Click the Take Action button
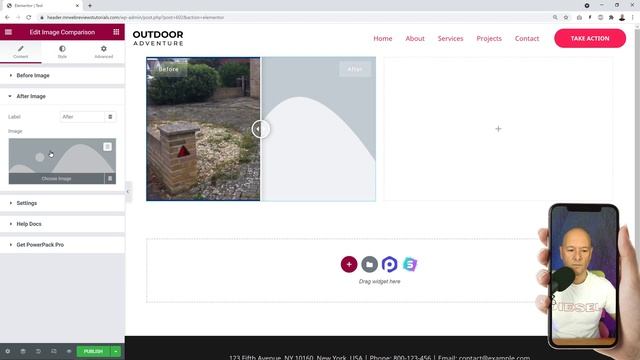The width and height of the screenshot is (640, 360). coord(590,38)
